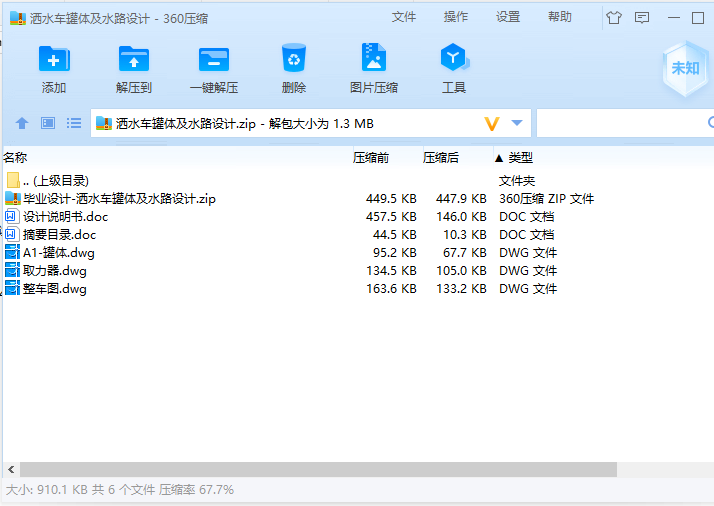Go up one level with the blue arrow
Screen dimensions: 714x506
tap(22, 123)
